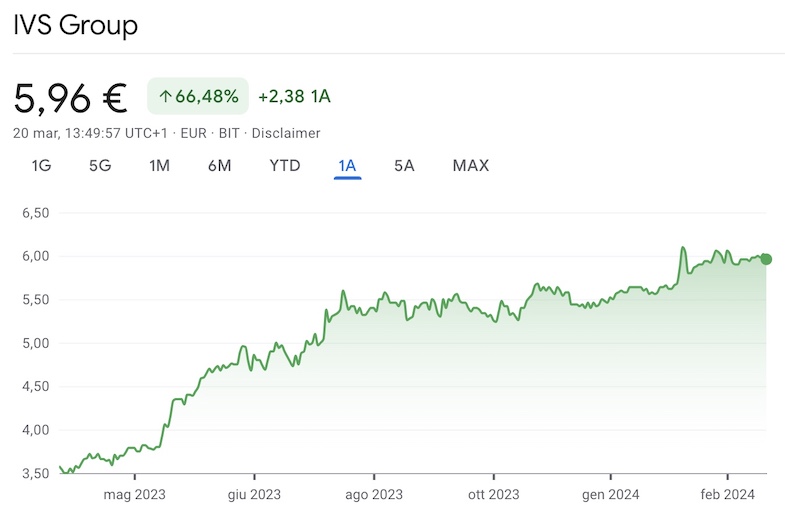Screen dimensions: 785x519
Task: Click the IVS Group title
Action: point(75,25)
